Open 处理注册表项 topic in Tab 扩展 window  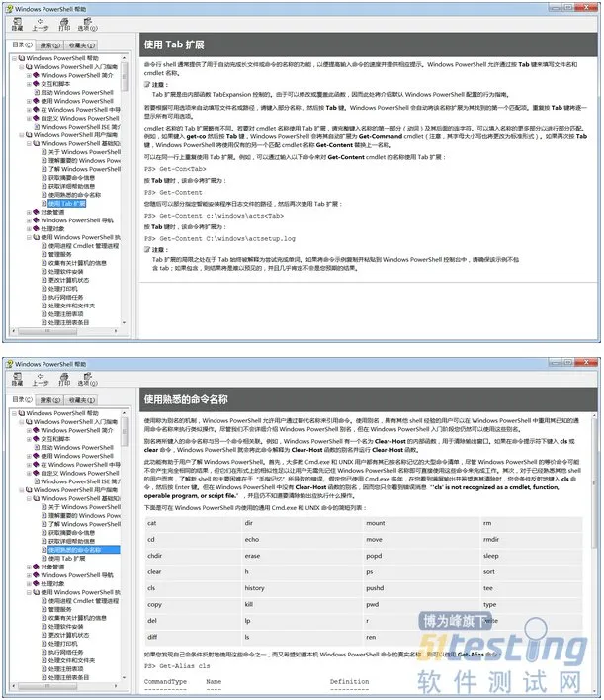pyautogui.click(x=65, y=314)
